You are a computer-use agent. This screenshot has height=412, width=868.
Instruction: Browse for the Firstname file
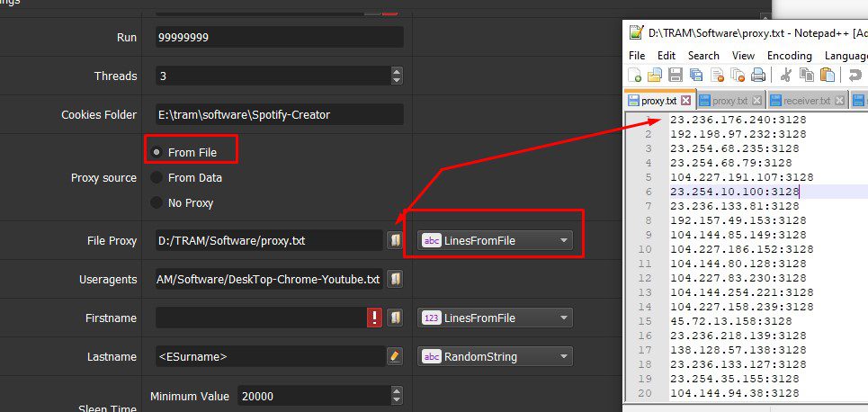point(395,318)
